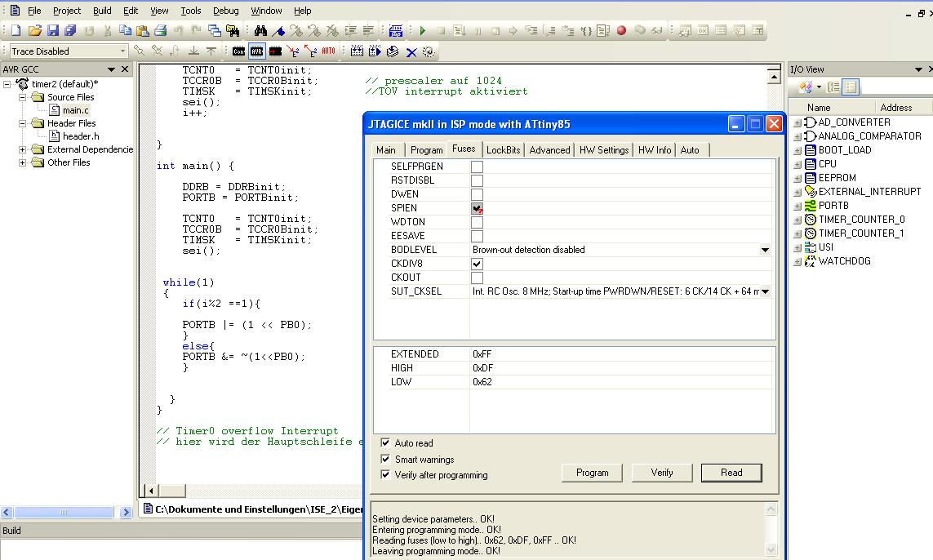This screenshot has width=933, height=560.
Task: Enable the CKOUT fuse checkbox
Action: [477, 278]
